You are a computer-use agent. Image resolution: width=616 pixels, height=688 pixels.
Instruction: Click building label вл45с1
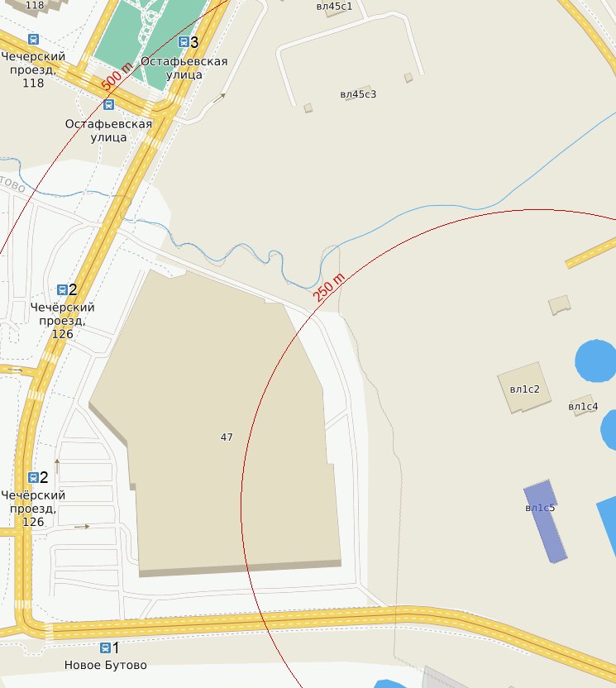click(x=334, y=7)
